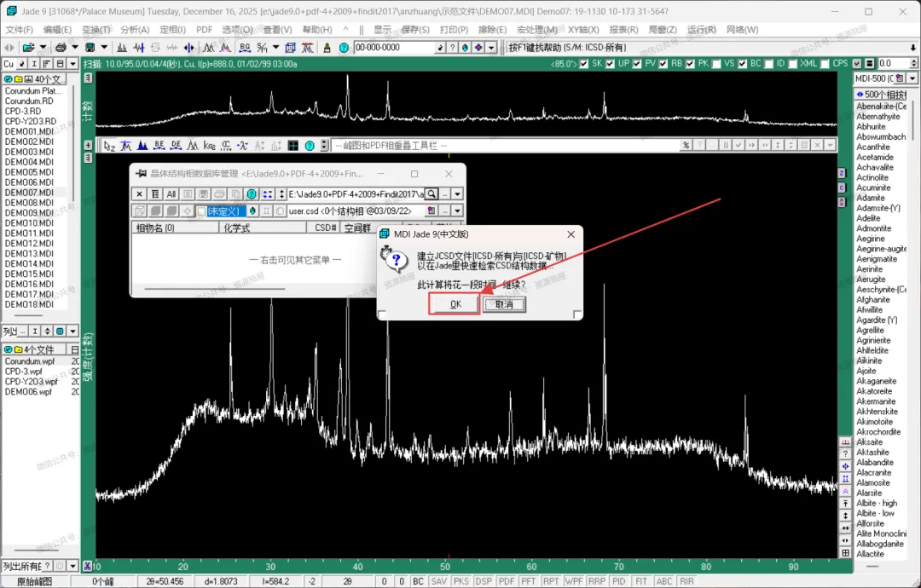Click the printer icon in main toolbar
Screen dimensions: 921x588
[x=61, y=48]
